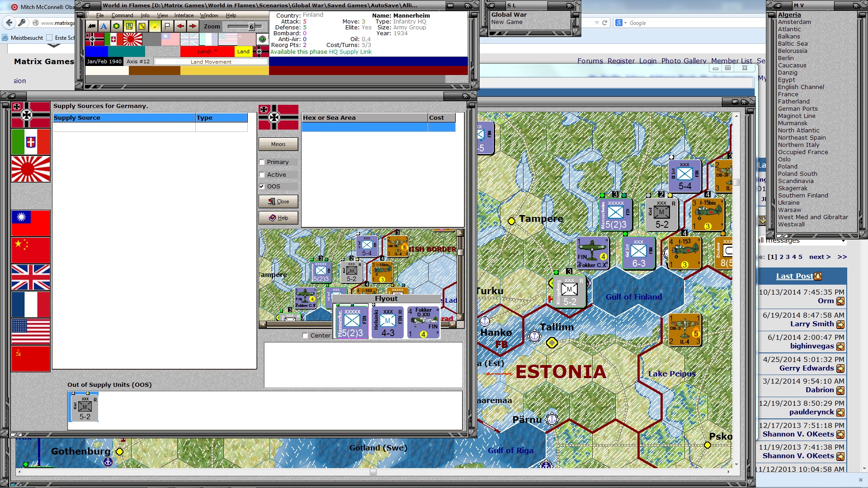Click the Cost column header
Viewport: 868px width, 488px height.
click(x=442, y=118)
